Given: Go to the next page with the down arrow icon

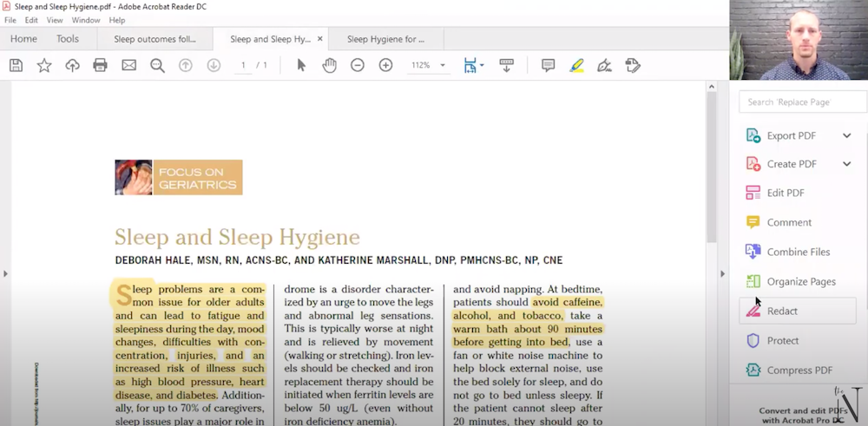Looking at the screenshot, I should 214,65.
